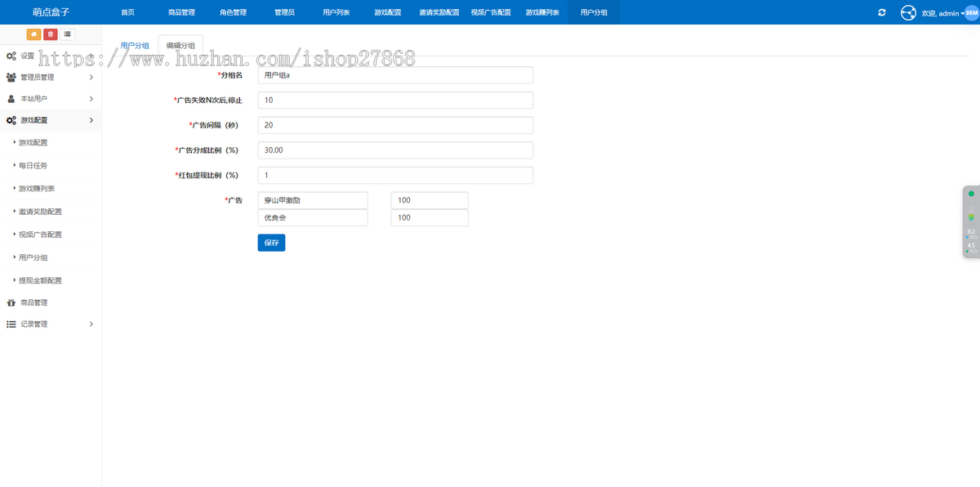Click the 100 value beside 穿山甲激励
The image size is (980, 487).
tap(430, 200)
